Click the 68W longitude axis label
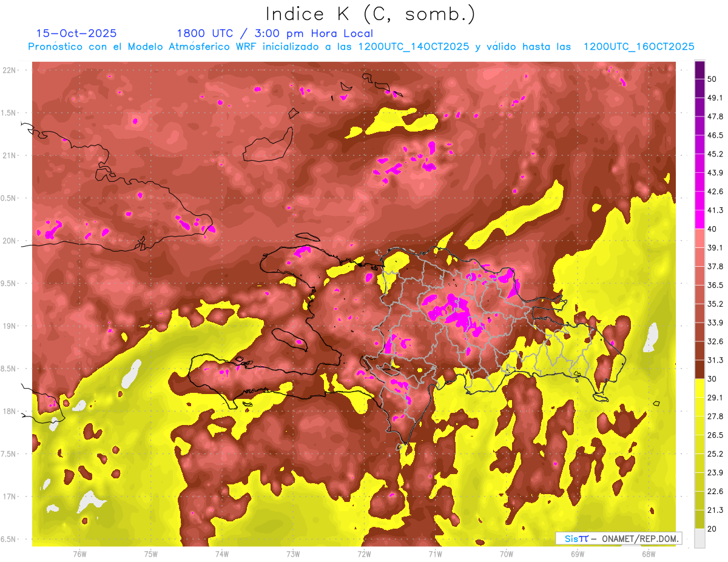The width and height of the screenshot is (728, 562). 648,554
